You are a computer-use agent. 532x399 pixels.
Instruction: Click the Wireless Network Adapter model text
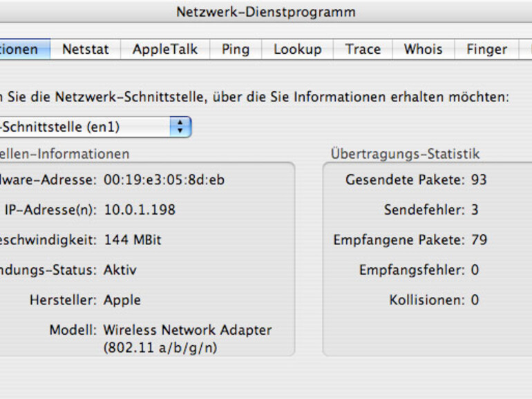187,330
